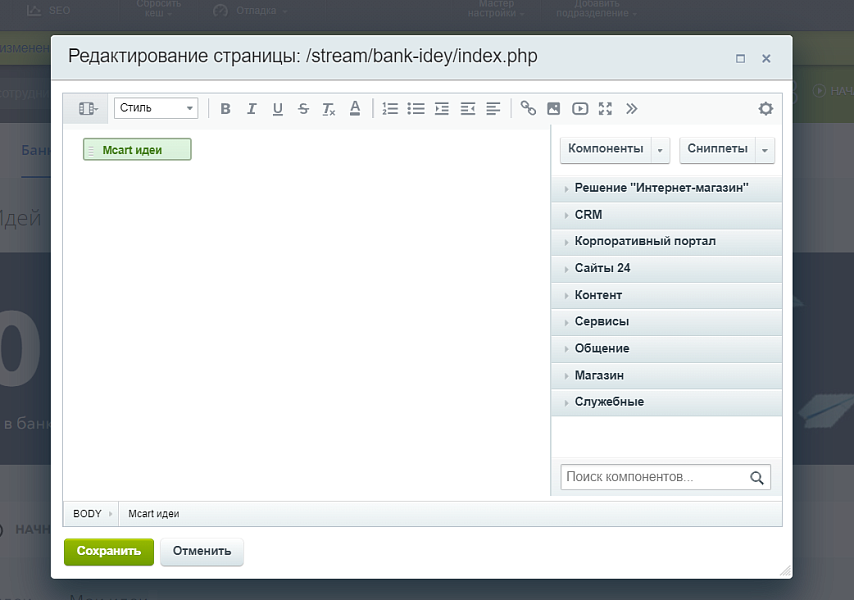Insert a video using the video icon
The height and width of the screenshot is (600, 854).
point(580,108)
